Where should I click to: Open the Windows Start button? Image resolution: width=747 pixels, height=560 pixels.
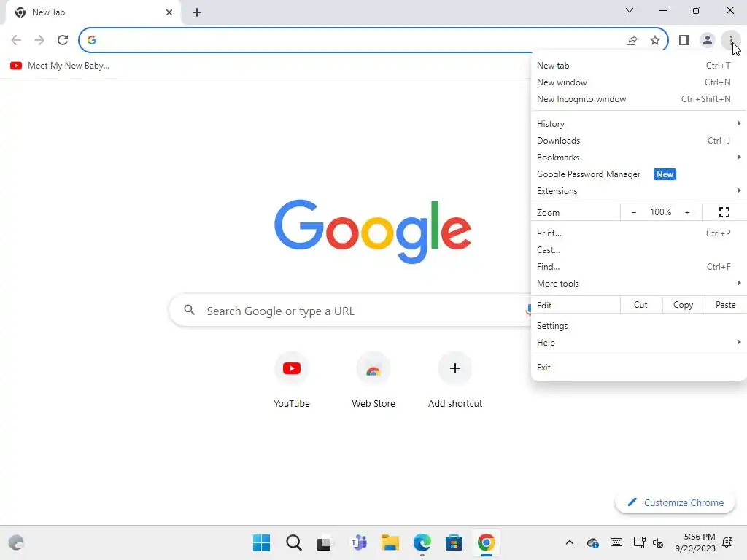click(x=261, y=542)
